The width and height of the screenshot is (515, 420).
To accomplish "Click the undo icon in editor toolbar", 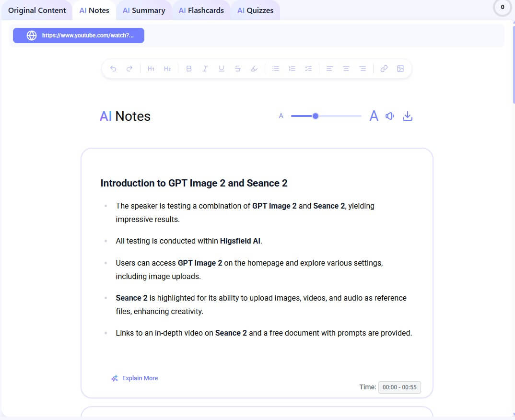I will click(113, 69).
